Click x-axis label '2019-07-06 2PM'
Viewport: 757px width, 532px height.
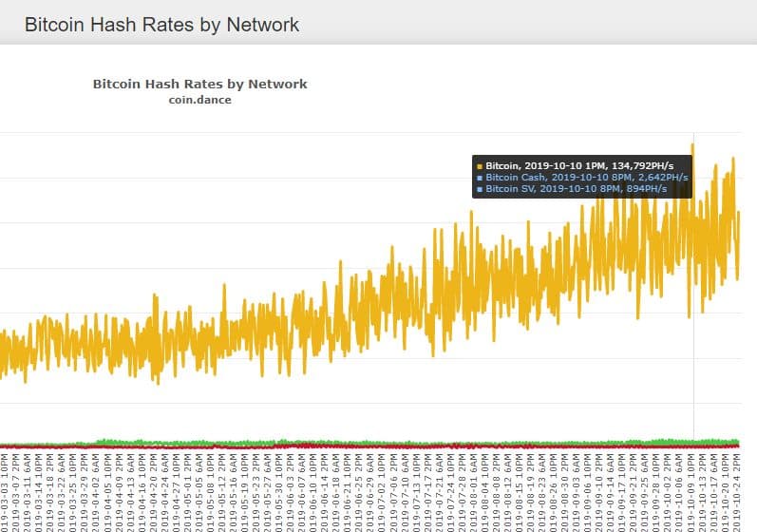tap(394, 492)
